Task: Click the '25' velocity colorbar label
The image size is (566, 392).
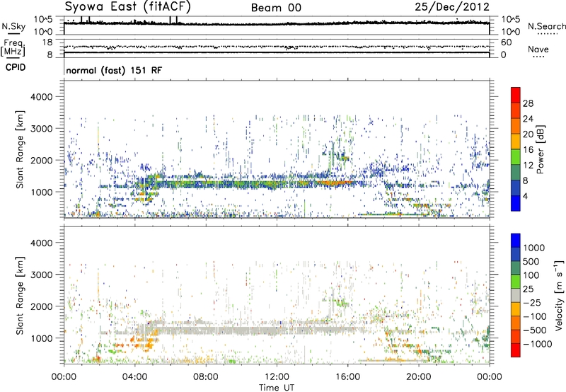Action: (528, 289)
